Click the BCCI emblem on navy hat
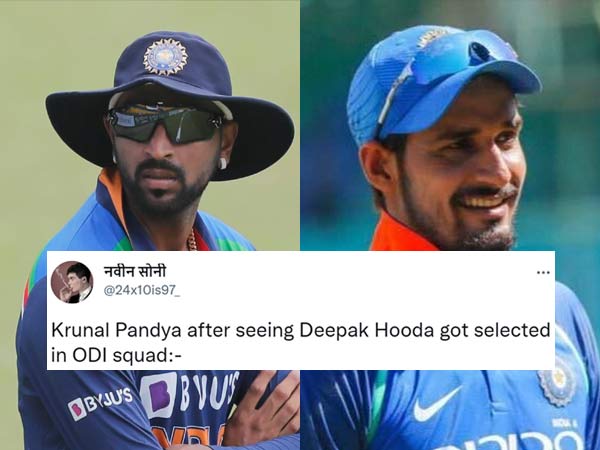Screen dimensions: 600x450 165,57
